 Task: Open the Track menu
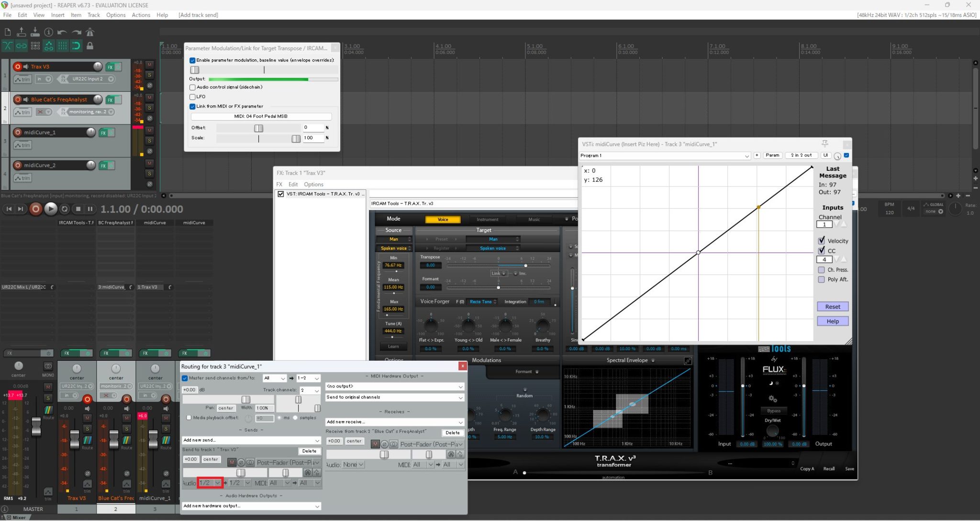[x=93, y=15]
